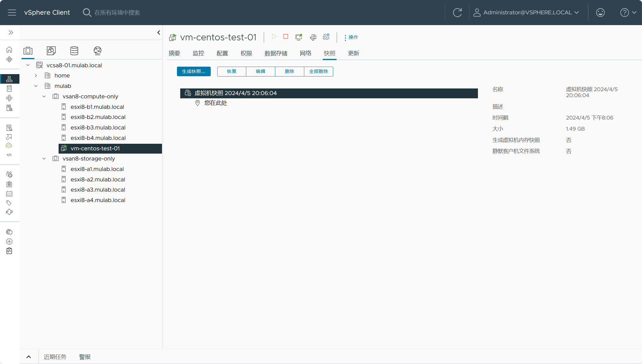This screenshot has width=642, height=364.
Task: Open Auto Deploy arrow sidebar icon
Action: tap(9, 137)
